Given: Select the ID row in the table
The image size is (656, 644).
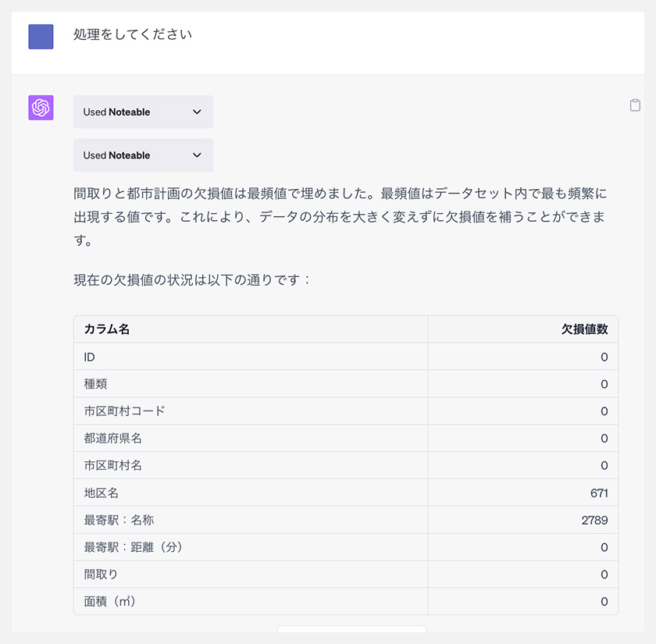Looking at the screenshot, I should 346,357.
